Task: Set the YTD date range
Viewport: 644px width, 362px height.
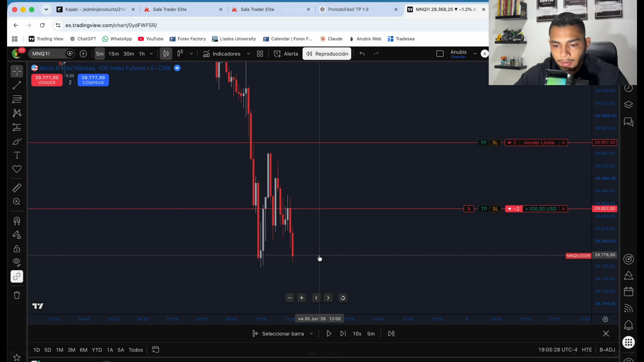Action: 97,350
